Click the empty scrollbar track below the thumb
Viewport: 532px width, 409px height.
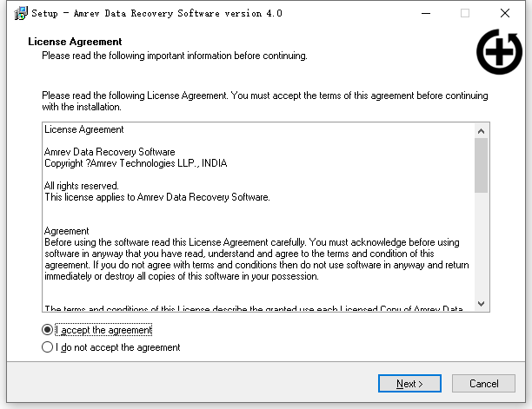(x=481, y=252)
